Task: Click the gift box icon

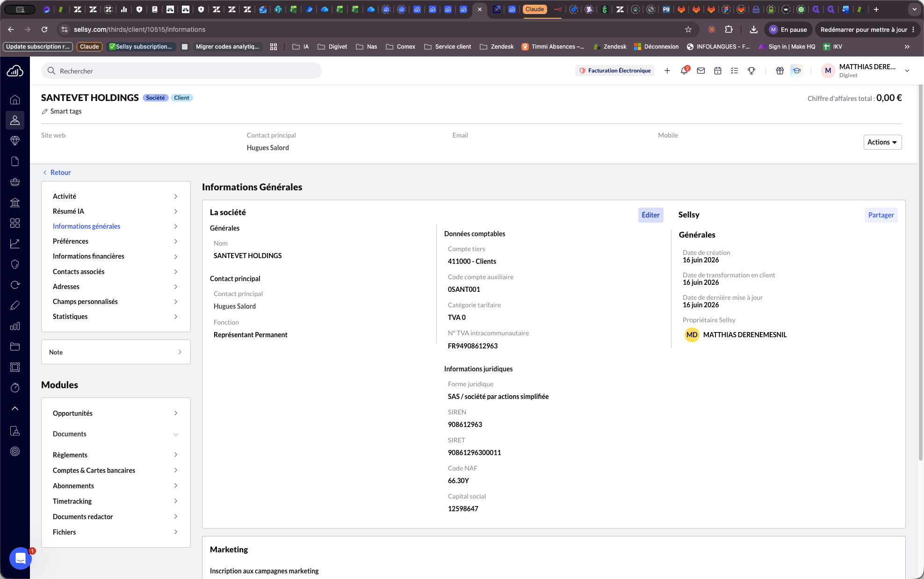Action: pyautogui.click(x=780, y=71)
